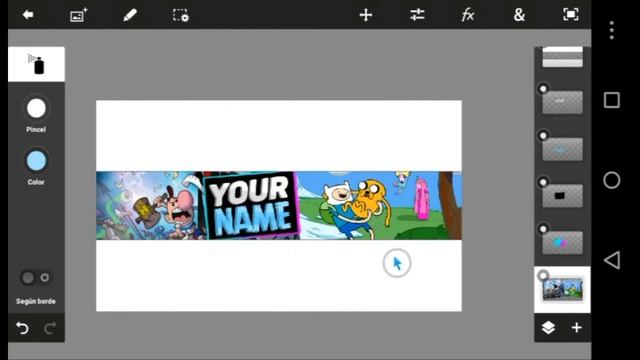This screenshot has height=360, width=640.
Task: Toggle fullscreen view icon
Action: click(x=571, y=15)
